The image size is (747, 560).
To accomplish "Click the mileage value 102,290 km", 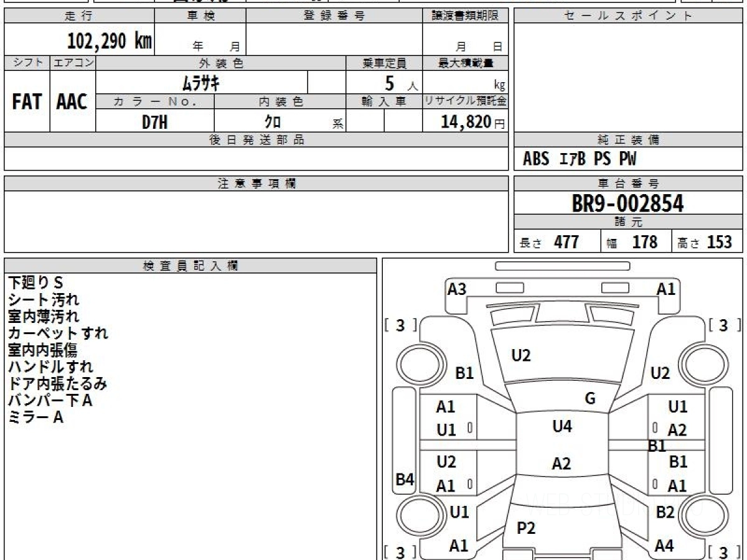I will [x=110, y=41].
